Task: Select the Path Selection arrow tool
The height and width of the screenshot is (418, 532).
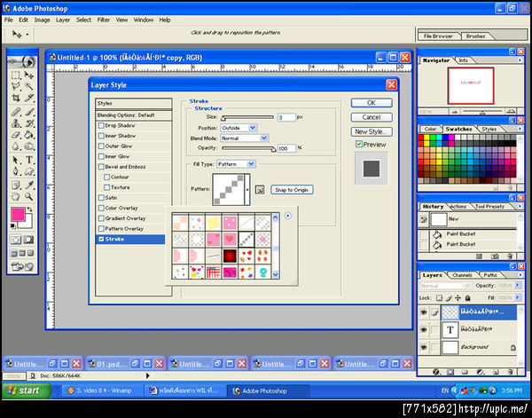Action: tap(16, 160)
